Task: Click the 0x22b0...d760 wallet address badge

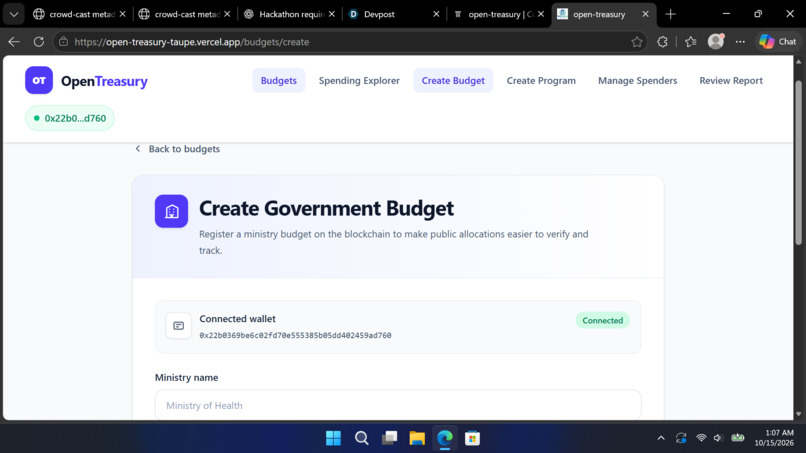Action: [70, 118]
